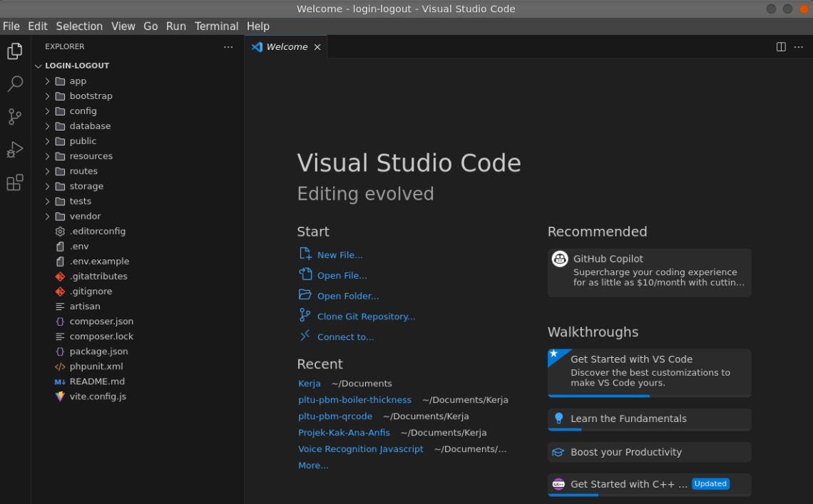Viewport: 813px width, 504px height.
Task: Click the Vite icon beside vite.config.js
Action: pyautogui.click(x=60, y=396)
